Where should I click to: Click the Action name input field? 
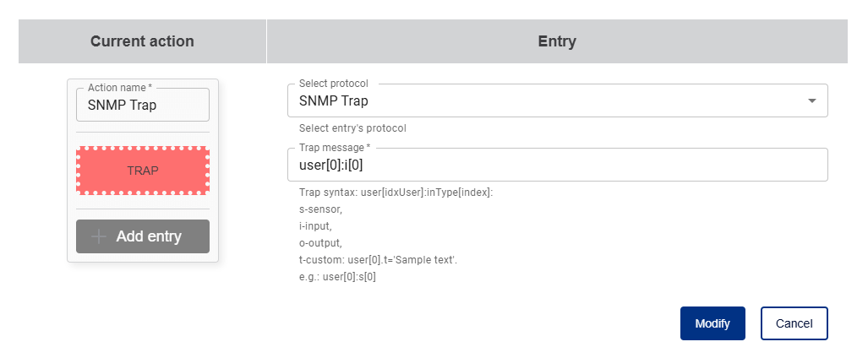[142, 106]
